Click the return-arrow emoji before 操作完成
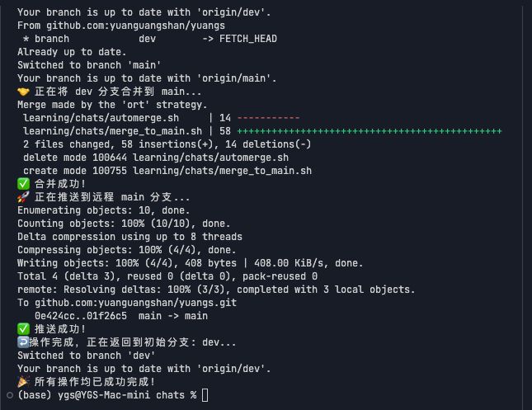532x410 pixels. pos(22,342)
